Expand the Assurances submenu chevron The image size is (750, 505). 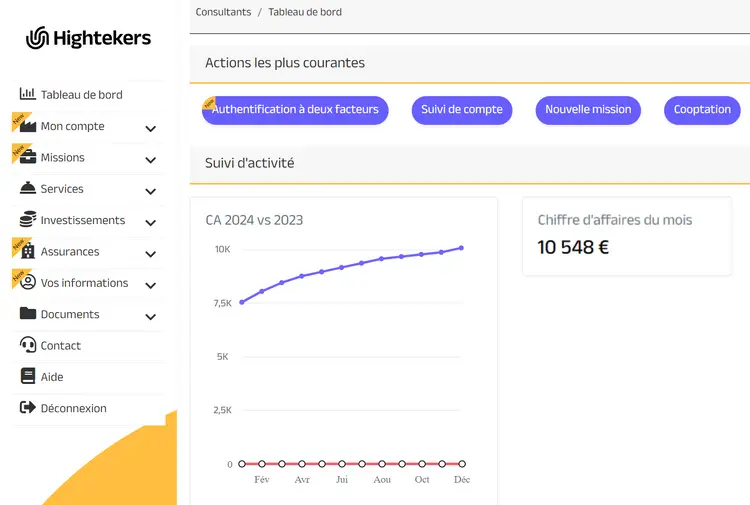coord(150,253)
